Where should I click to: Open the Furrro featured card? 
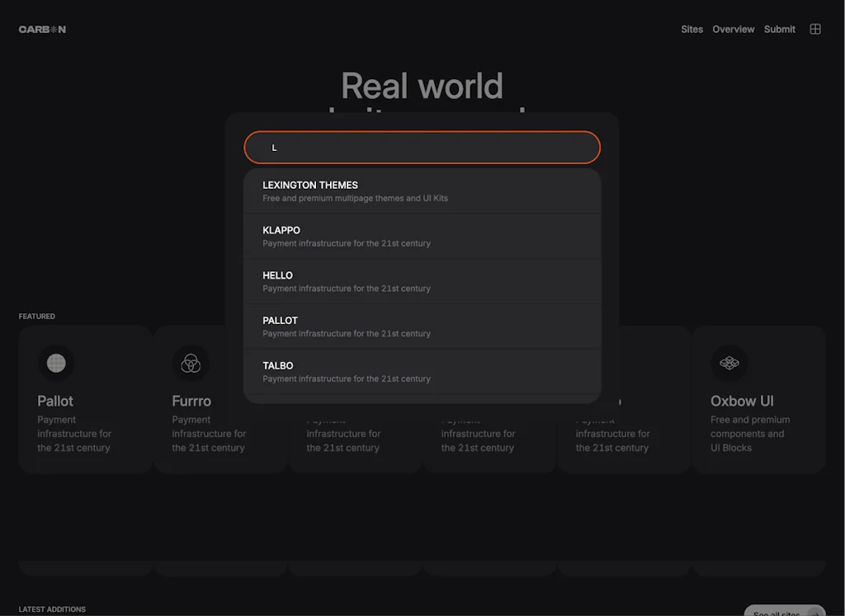220,433
